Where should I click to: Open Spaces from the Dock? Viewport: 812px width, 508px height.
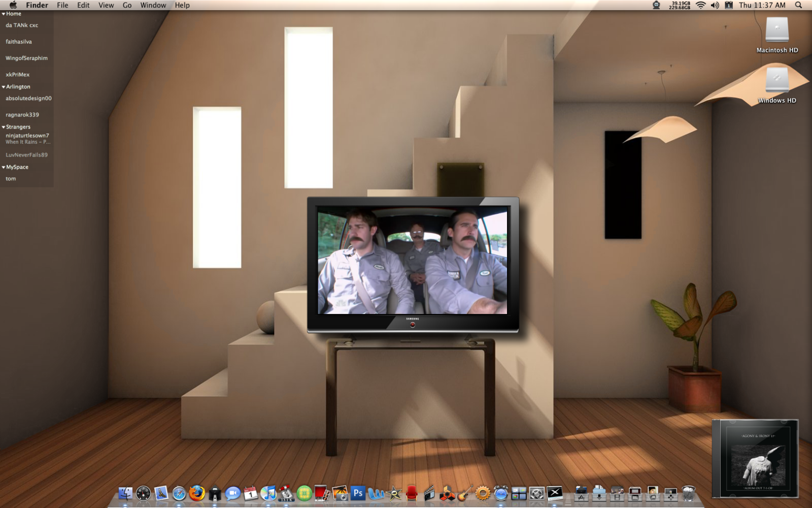click(x=519, y=493)
